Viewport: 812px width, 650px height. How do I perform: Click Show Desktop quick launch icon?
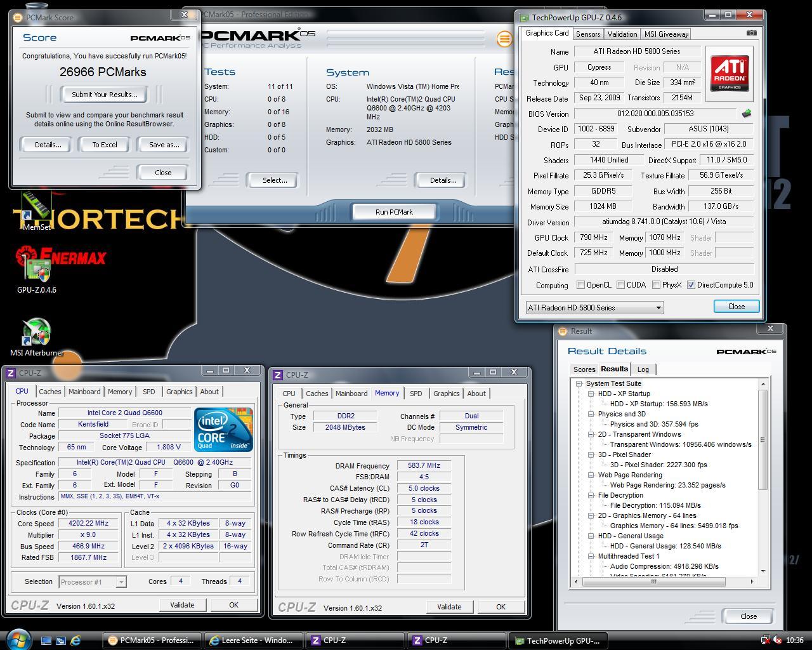coord(46,640)
